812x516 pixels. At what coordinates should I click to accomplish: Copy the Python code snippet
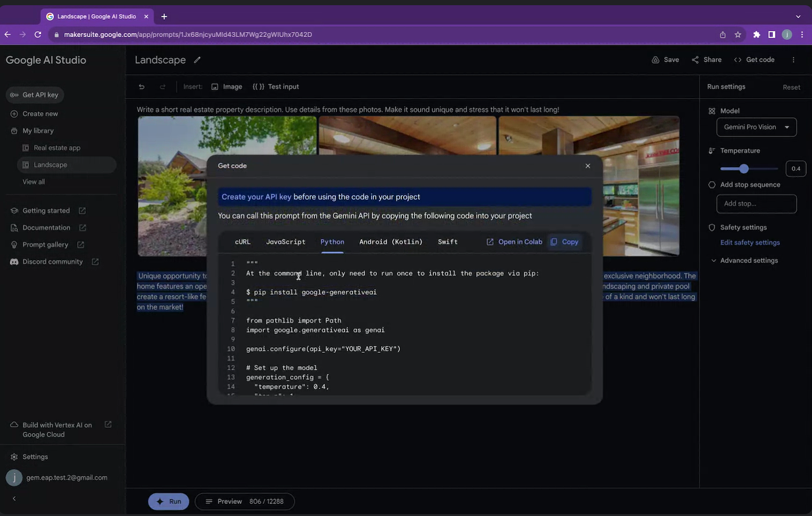(x=564, y=241)
